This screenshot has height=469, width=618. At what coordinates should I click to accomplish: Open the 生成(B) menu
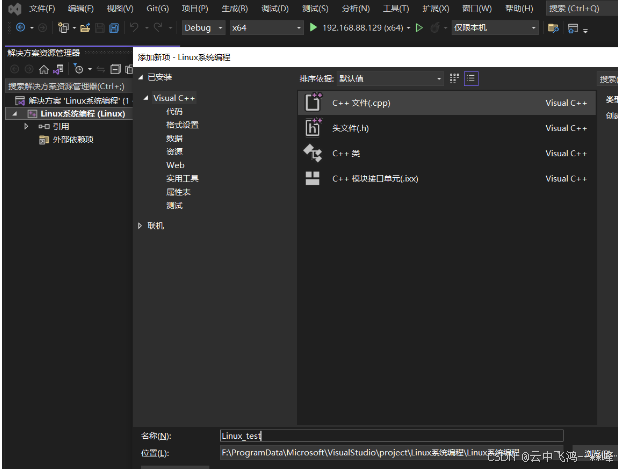coord(235,9)
